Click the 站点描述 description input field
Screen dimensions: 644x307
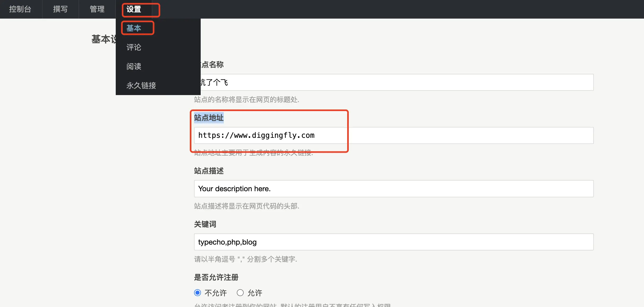[x=393, y=189]
